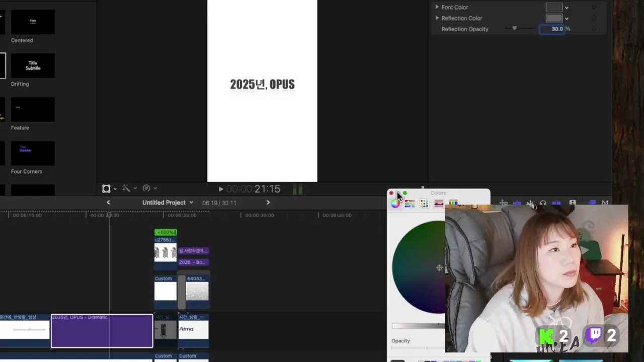Click the 06:19 / 30:11 duration text

pyautogui.click(x=219, y=203)
